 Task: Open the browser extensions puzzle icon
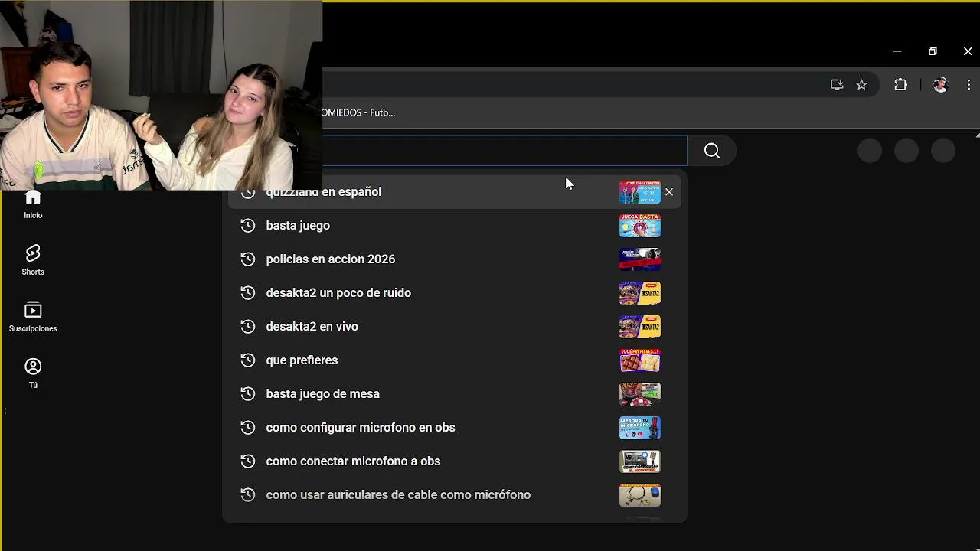coord(900,85)
